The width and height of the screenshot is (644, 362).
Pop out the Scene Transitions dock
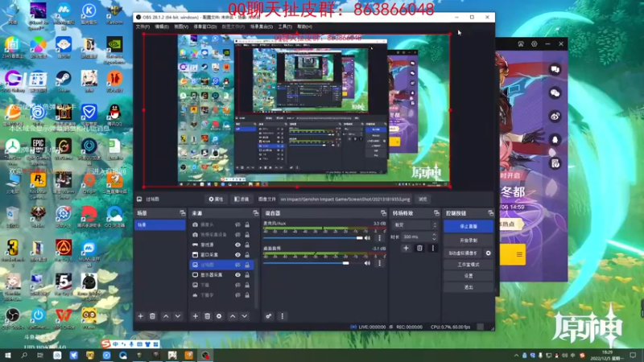click(x=436, y=213)
